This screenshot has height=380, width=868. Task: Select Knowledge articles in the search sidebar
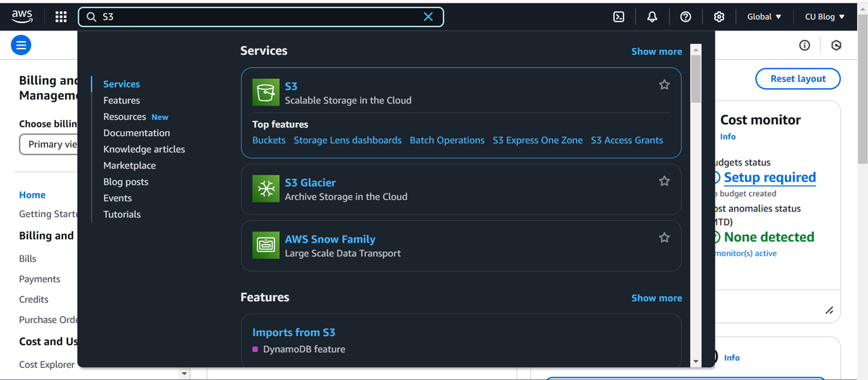[x=144, y=149]
